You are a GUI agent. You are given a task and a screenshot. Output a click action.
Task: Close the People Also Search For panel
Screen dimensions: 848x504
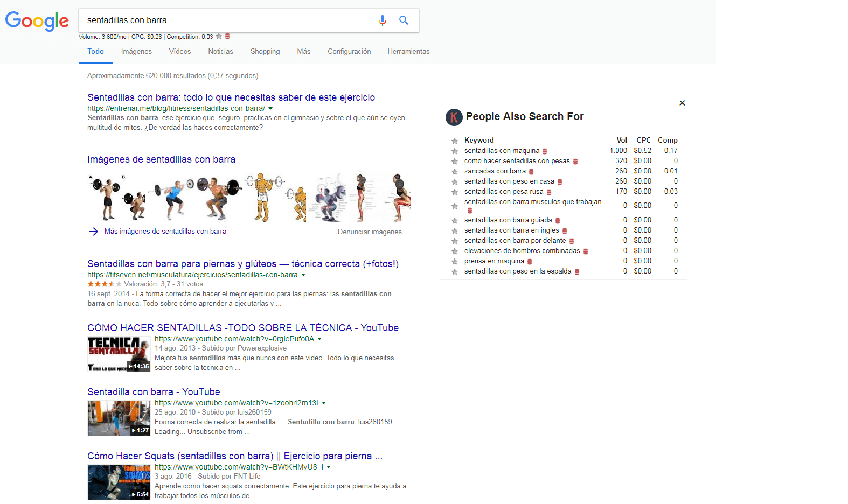pos(682,103)
